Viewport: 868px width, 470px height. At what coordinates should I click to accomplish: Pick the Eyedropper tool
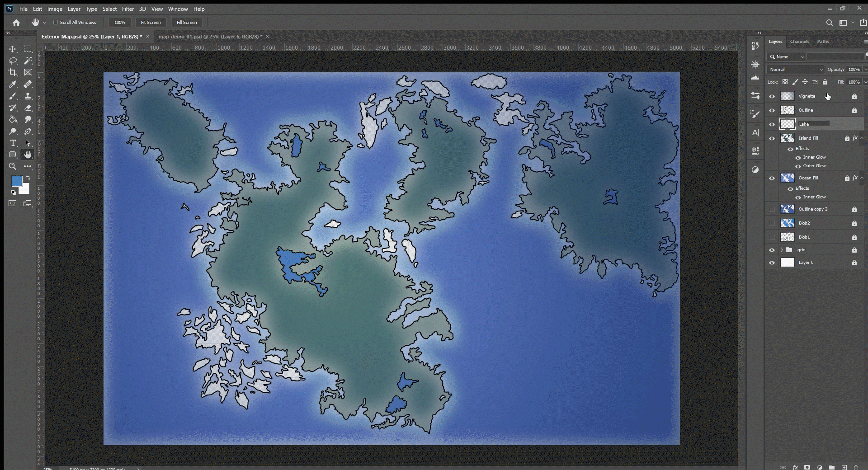[12, 84]
